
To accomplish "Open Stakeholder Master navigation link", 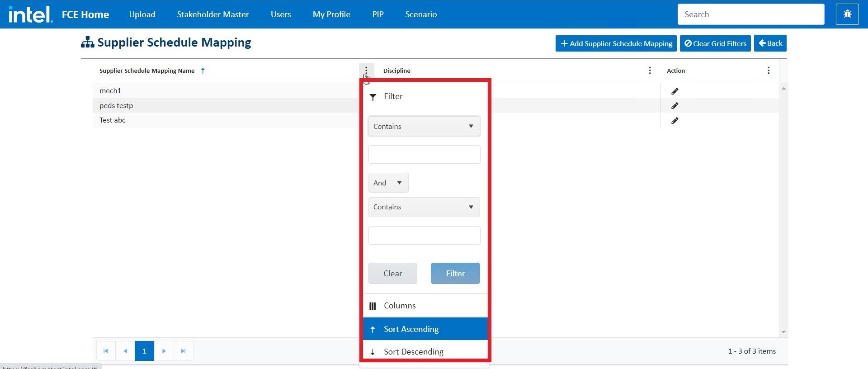I will (x=212, y=14).
